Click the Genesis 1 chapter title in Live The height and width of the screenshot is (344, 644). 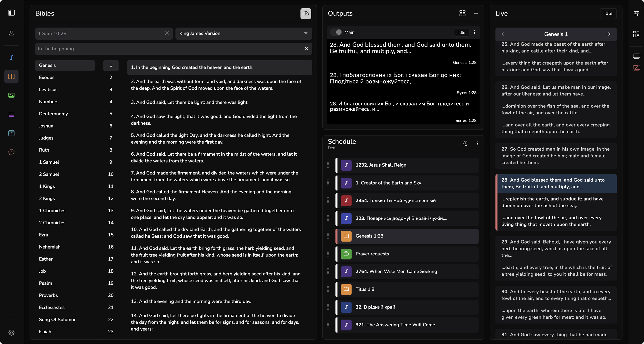click(x=556, y=34)
